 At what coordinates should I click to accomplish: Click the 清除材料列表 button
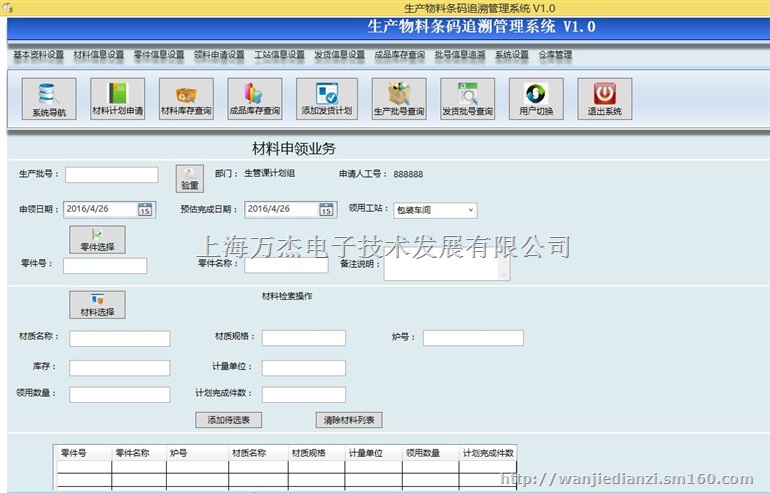(349, 420)
